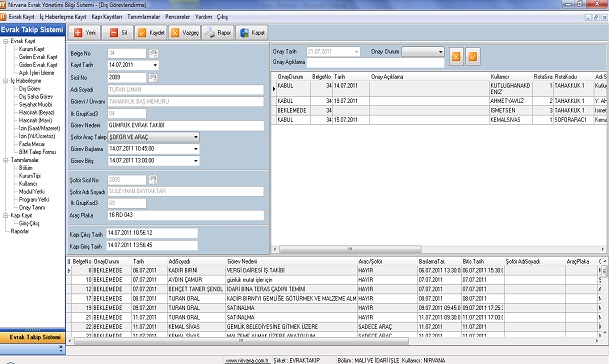Open the Evrak Kayıt menu
The image size is (609, 364).
click(x=21, y=17)
